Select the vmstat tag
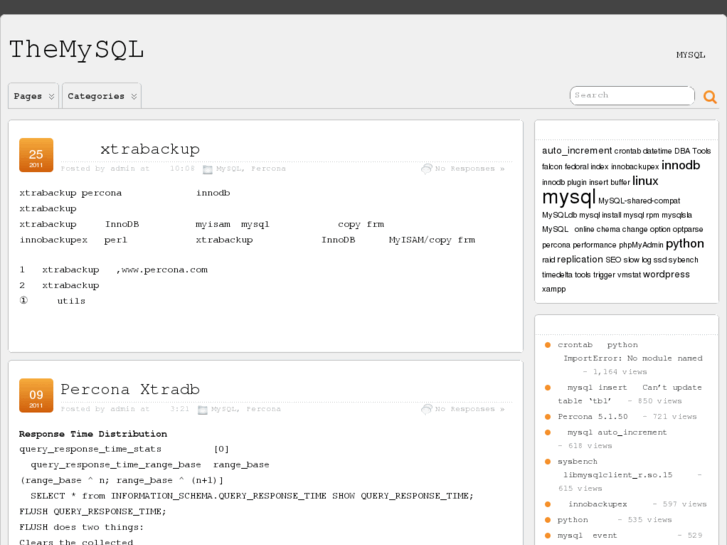 tap(629, 275)
